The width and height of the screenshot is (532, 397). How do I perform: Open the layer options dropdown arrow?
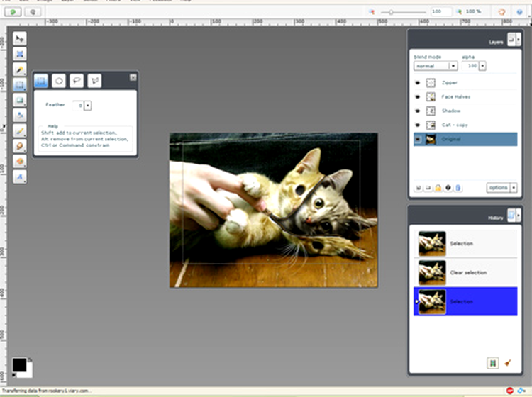point(514,187)
